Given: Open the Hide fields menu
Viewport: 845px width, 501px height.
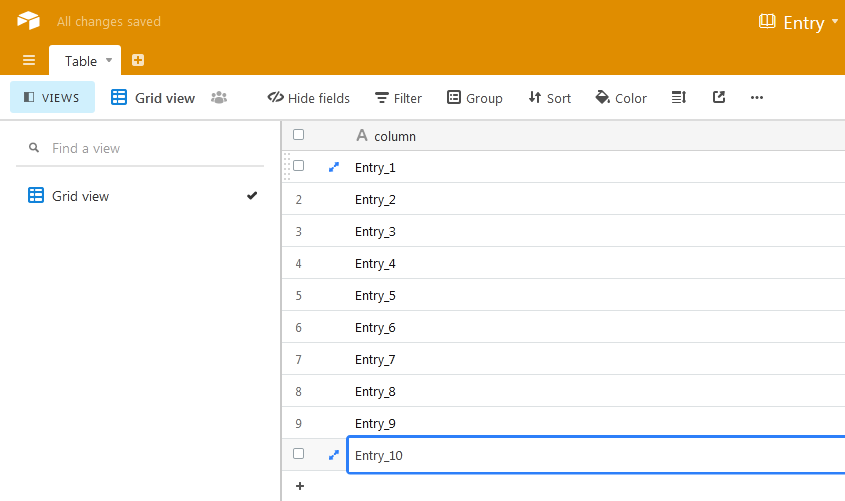Looking at the screenshot, I should (x=308, y=98).
